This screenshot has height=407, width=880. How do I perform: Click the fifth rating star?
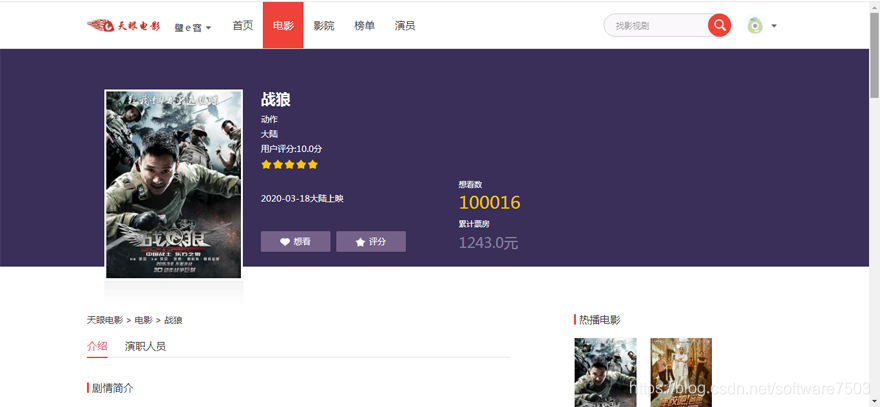[x=313, y=164]
